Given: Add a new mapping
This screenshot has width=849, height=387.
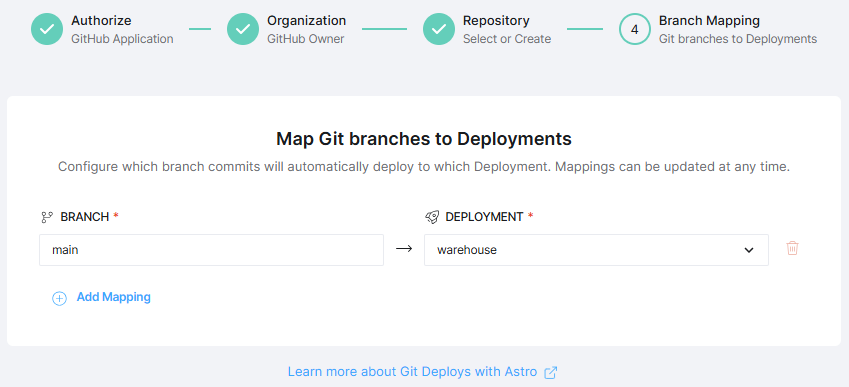Looking at the screenshot, I should pos(113,297).
